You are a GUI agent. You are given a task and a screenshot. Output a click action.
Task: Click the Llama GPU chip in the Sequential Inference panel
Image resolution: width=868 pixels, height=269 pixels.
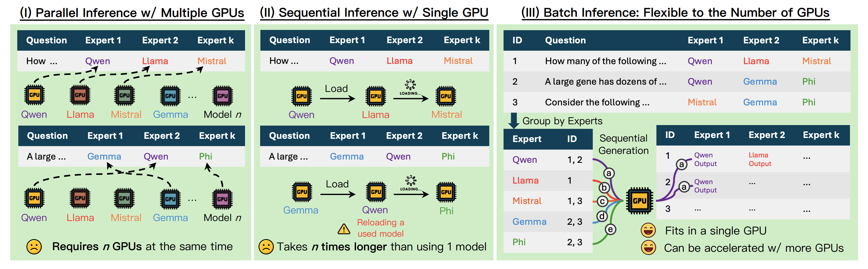pos(376,96)
